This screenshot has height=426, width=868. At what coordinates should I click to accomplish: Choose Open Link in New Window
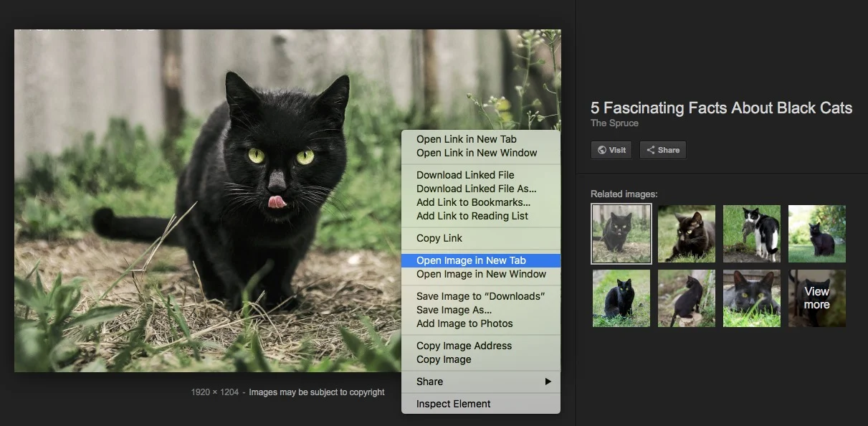click(x=477, y=153)
